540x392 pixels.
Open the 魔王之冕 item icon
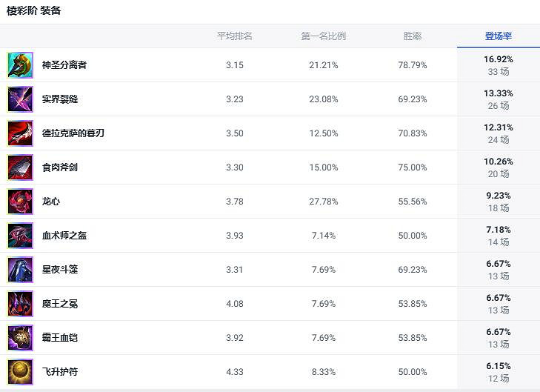[20, 304]
